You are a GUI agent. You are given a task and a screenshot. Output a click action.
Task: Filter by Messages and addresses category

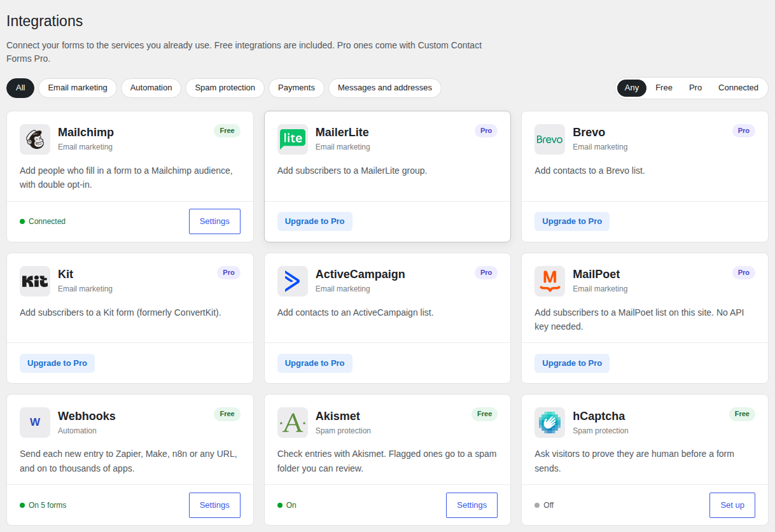point(385,88)
